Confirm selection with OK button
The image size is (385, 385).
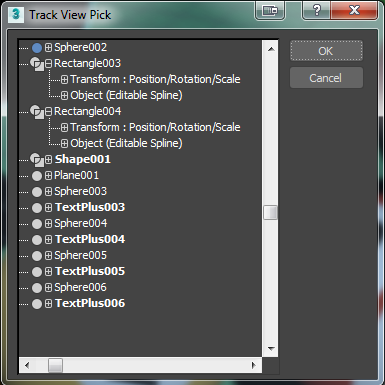(x=326, y=51)
